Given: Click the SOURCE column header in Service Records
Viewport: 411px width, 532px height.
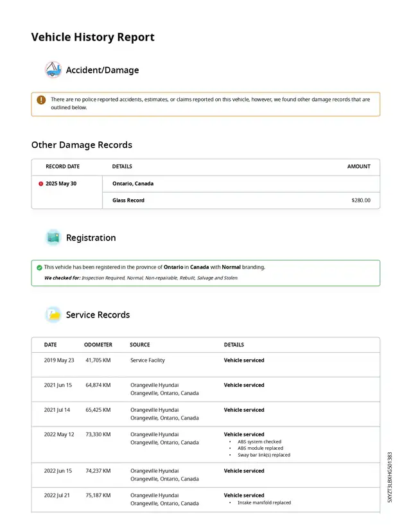Looking at the screenshot, I should 139,345.
